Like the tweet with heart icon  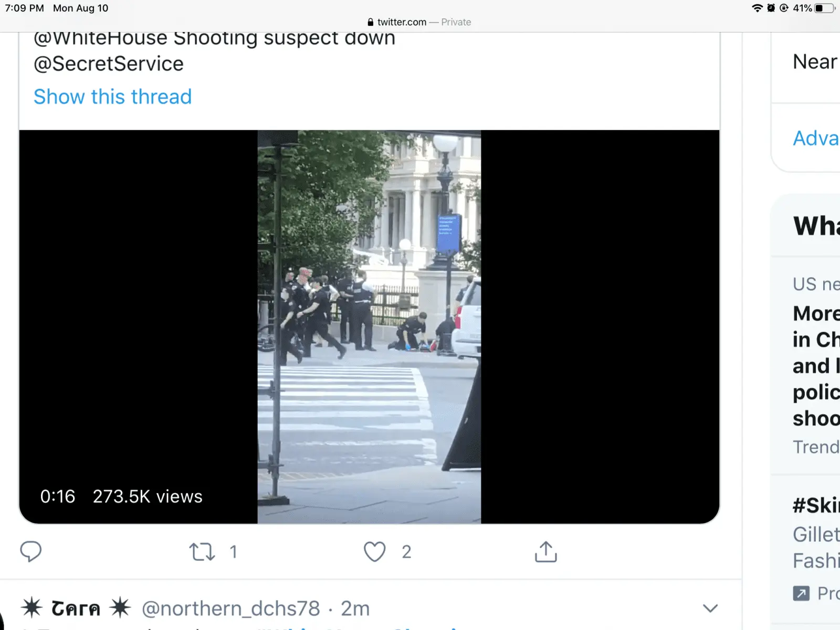(374, 552)
